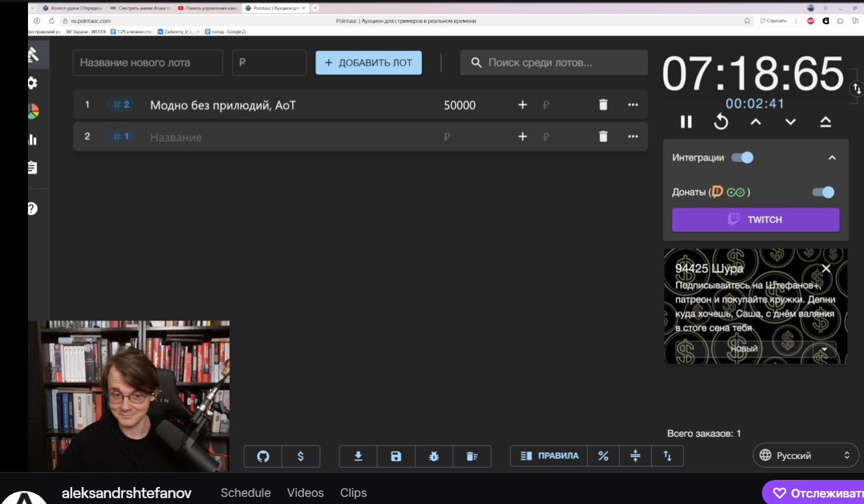Open the Videos tab on Twitch channel
This screenshot has width=864, height=504.
pos(305,493)
